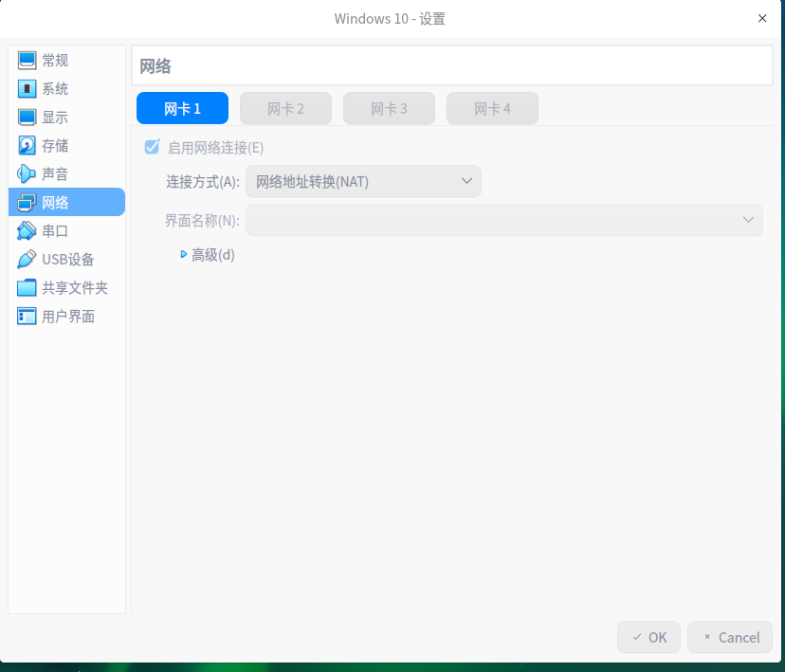
Task: Click the 网络 label in sidebar
Action: click(55, 203)
